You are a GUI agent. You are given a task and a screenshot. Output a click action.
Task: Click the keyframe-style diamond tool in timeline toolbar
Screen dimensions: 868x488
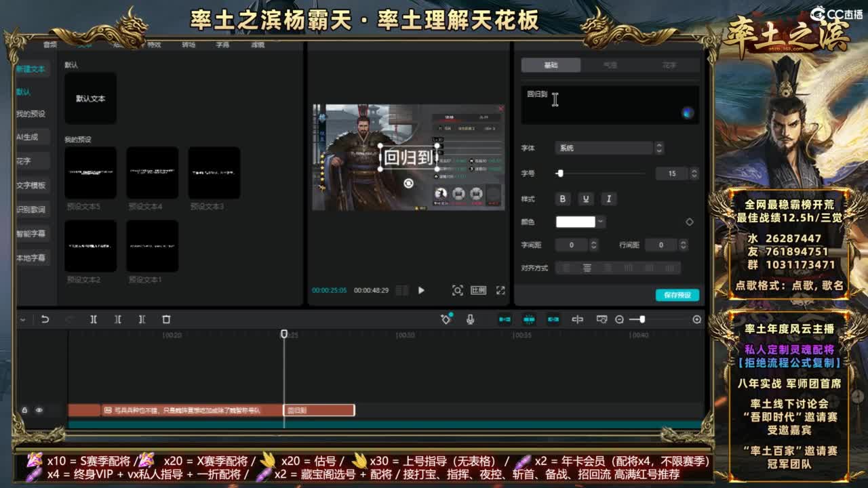[x=446, y=319]
